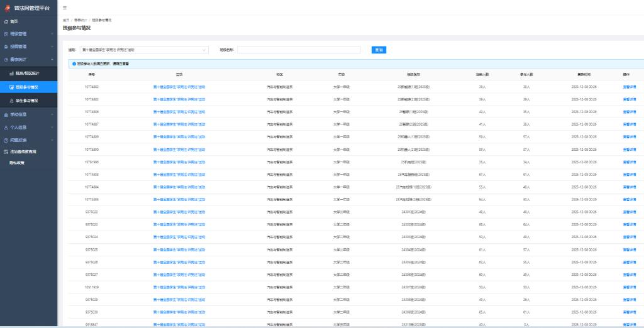
Task: Click the blue 查询 search button
Action: [x=378, y=50]
